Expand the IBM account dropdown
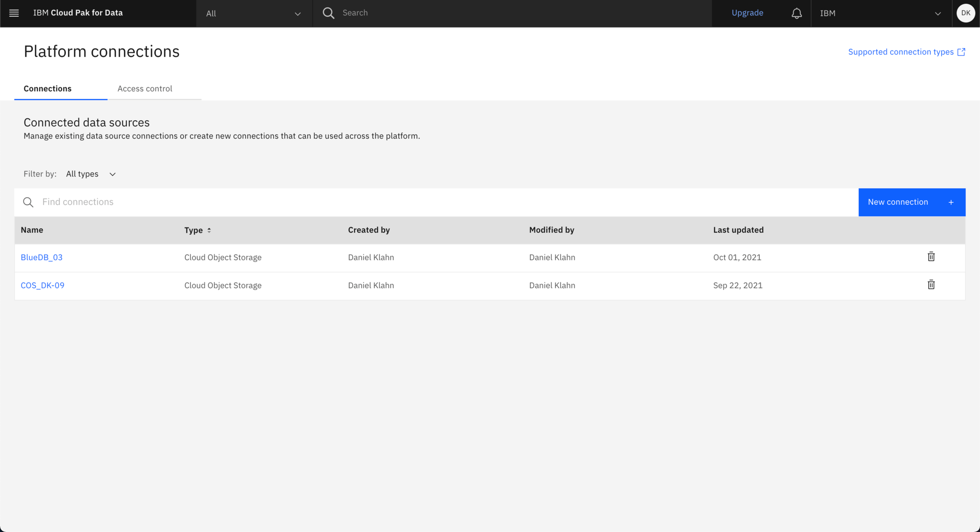 click(x=937, y=13)
